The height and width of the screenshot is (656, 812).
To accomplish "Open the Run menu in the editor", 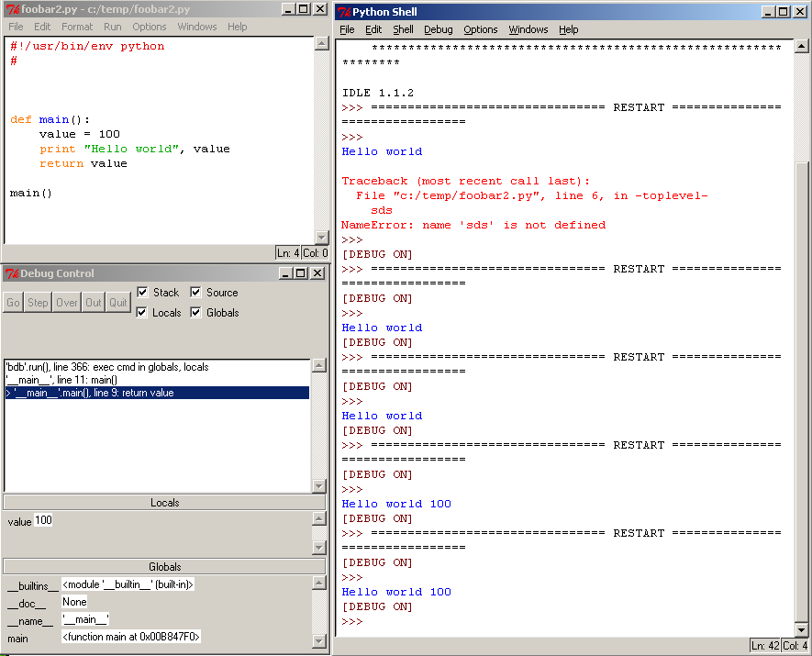I will tap(112, 27).
